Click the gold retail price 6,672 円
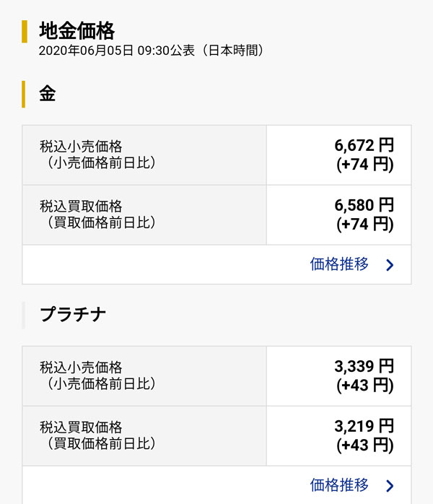Image resolution: width=433 pixels, height=504 pixels. [x=364, y=145]
